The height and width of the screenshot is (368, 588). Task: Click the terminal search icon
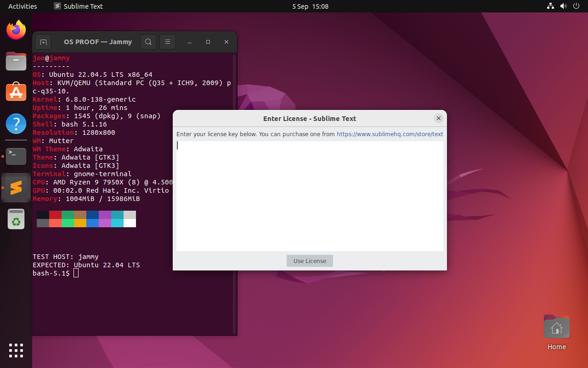pyautogui.click(x=148, y=42)
